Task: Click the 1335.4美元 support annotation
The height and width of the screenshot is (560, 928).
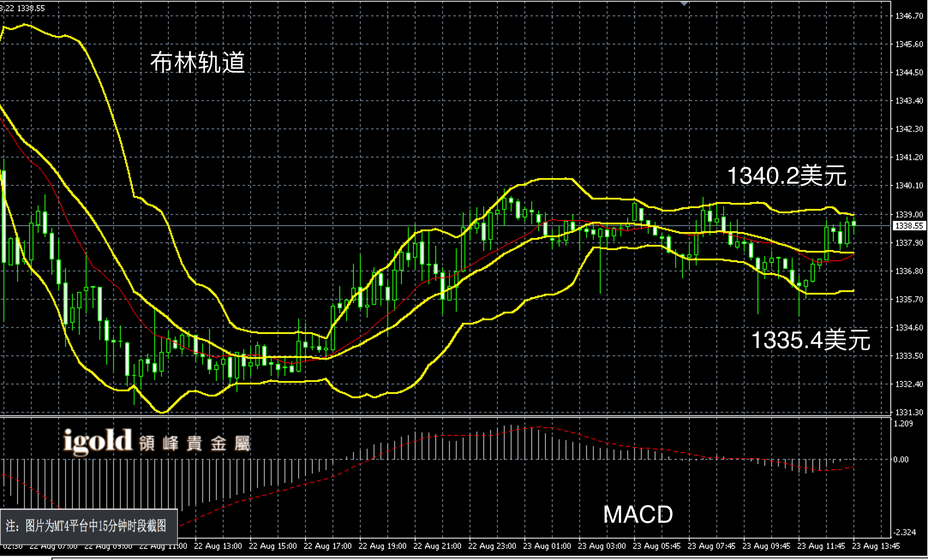Action: tap(811, 340)
